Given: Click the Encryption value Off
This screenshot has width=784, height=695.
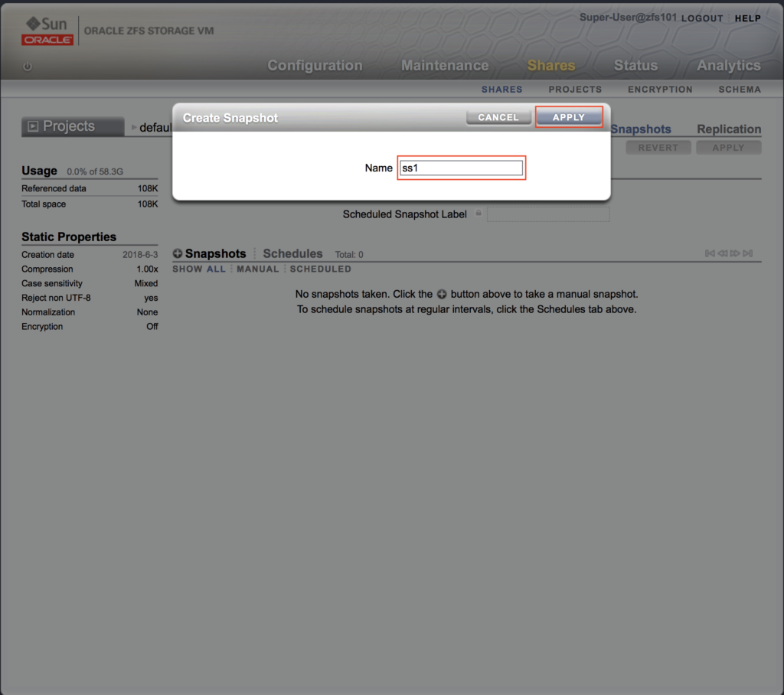Looking at the screenshot, I should (x=152, y=327).
